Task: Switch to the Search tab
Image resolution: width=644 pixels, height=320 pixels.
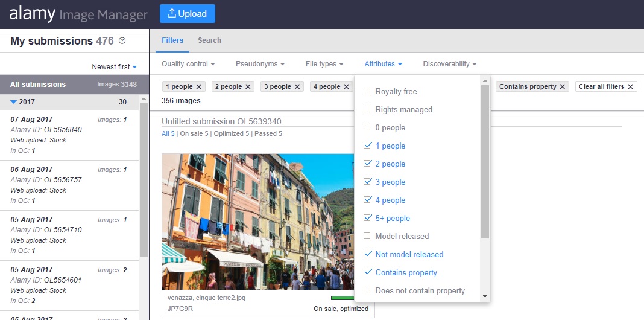Action: (209, 40)
